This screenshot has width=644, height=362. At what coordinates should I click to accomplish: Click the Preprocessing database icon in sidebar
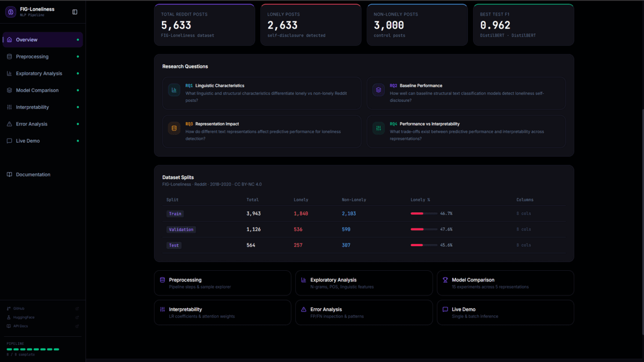coord(9,56)
